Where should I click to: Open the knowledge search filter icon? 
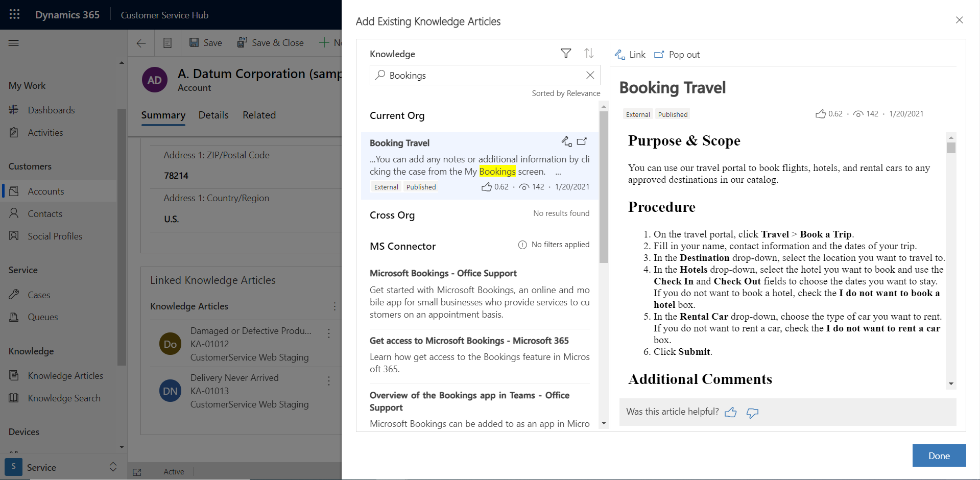[x=566, y=53]
